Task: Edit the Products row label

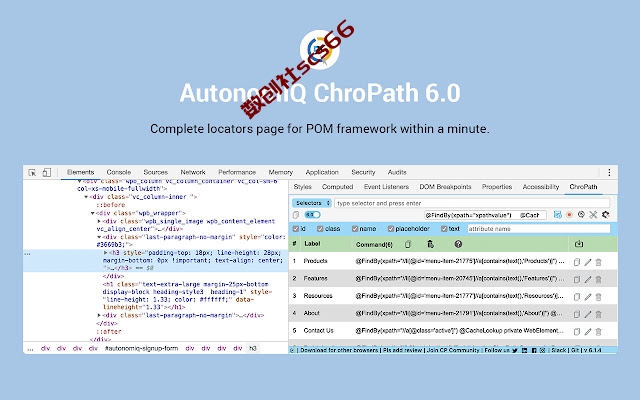Action: (x=588, y=262)
